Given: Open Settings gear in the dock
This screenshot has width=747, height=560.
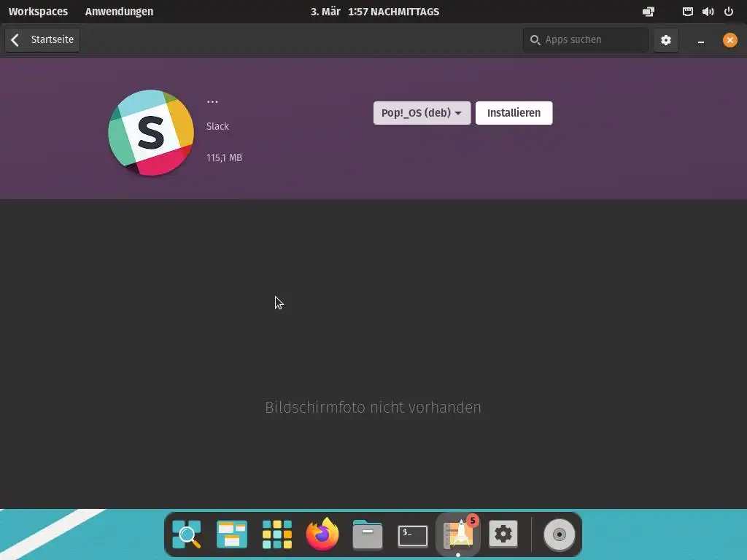Looking at the screenshot, I should click(503, 534).
